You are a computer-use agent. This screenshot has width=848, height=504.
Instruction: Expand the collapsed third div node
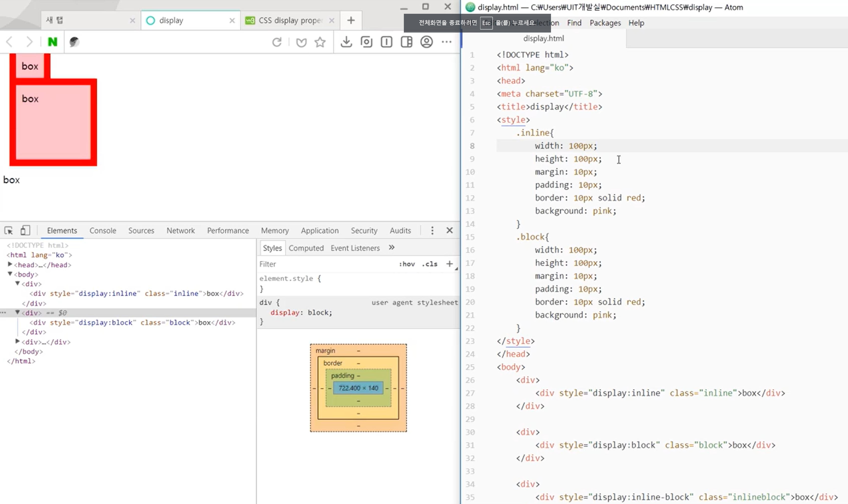pos(17,342)
